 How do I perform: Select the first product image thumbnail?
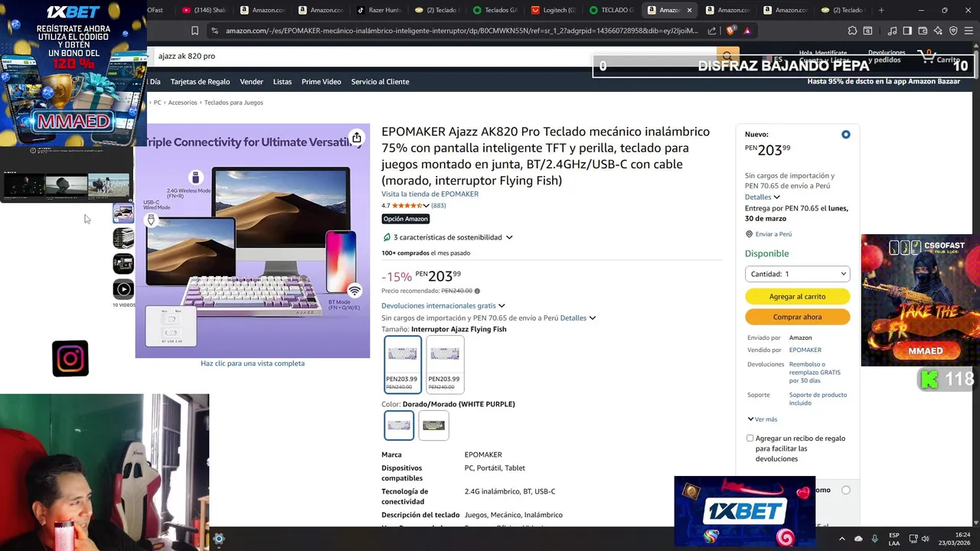[123, 213]
